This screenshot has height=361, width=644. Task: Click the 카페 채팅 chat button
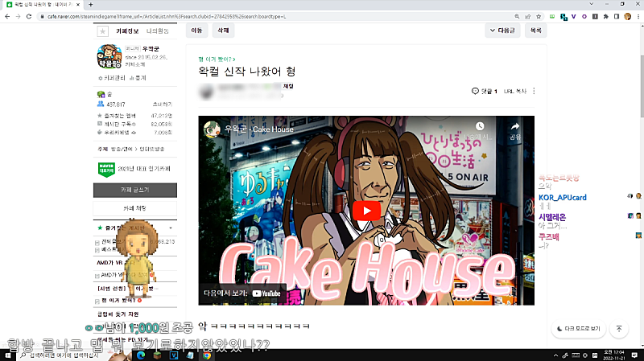coord(135,208)
